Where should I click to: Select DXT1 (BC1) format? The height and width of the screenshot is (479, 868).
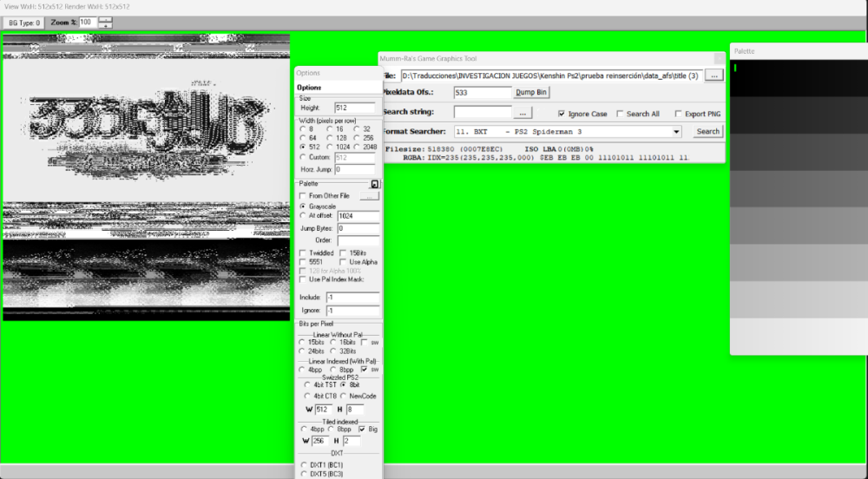click(x=304, y=465)
